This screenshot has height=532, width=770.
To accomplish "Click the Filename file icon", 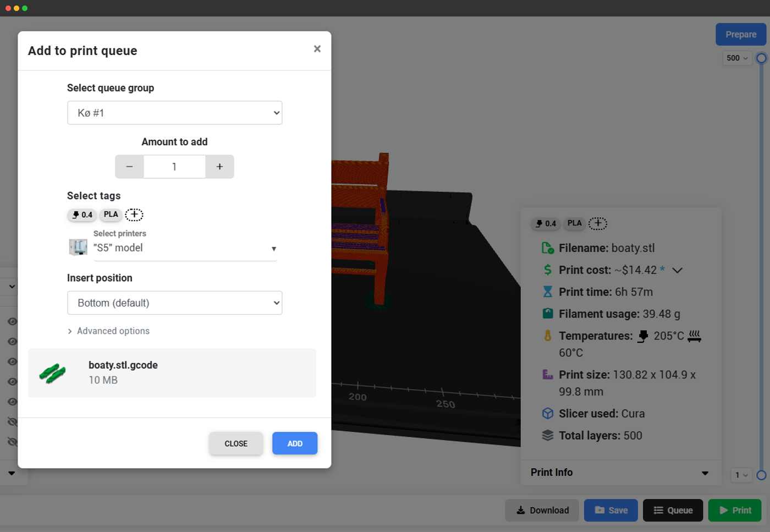I will click(x=548, y=248).
